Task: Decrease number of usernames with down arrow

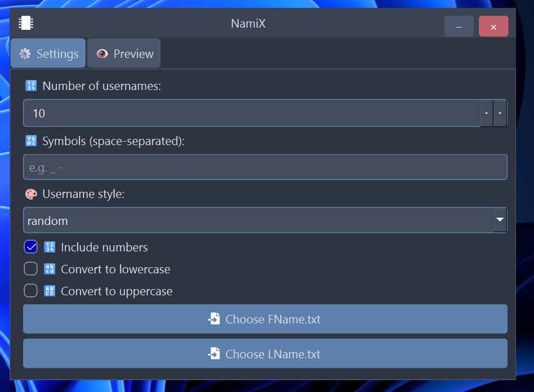Action: (500, 113)
